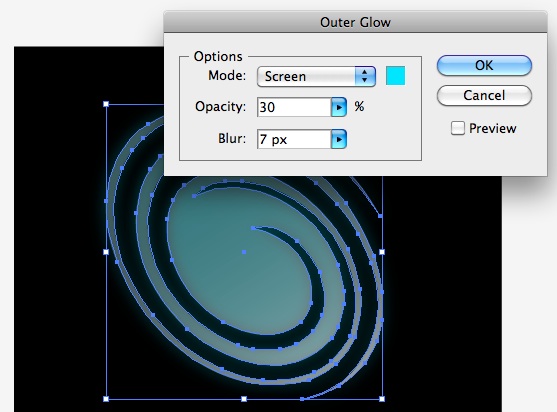Viewport: 557px width, 412px height.
Task: Select the bottom-right bounding box handle
Action: point(382,399)
